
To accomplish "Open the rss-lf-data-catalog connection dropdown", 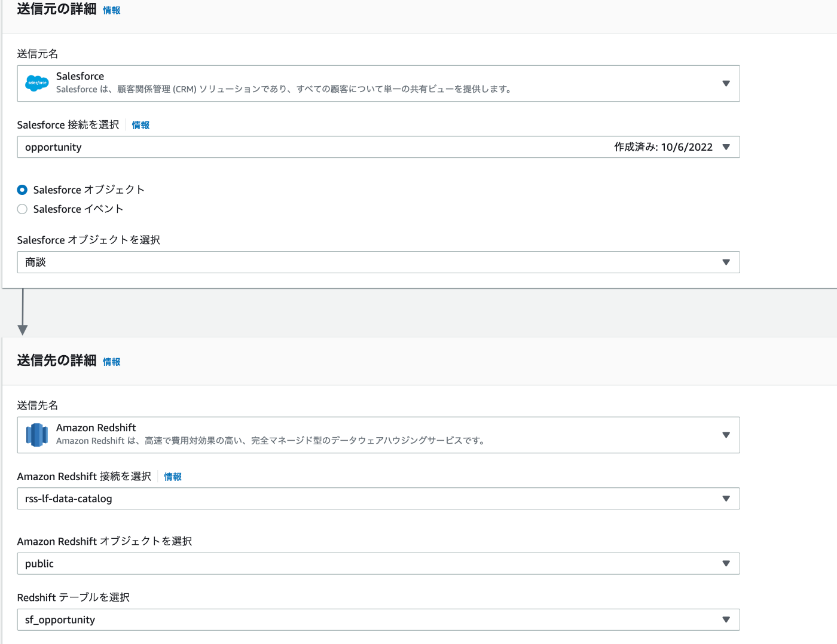I will coord(378,499).
